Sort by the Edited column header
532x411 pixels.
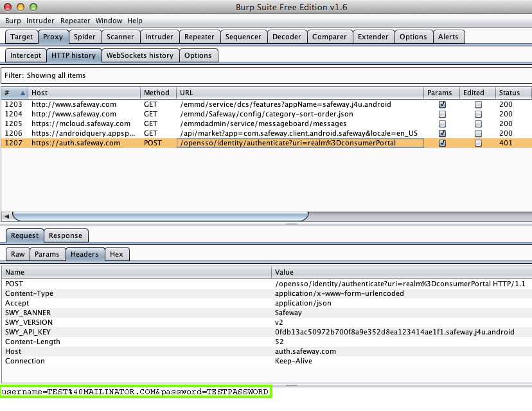[477, 93]
